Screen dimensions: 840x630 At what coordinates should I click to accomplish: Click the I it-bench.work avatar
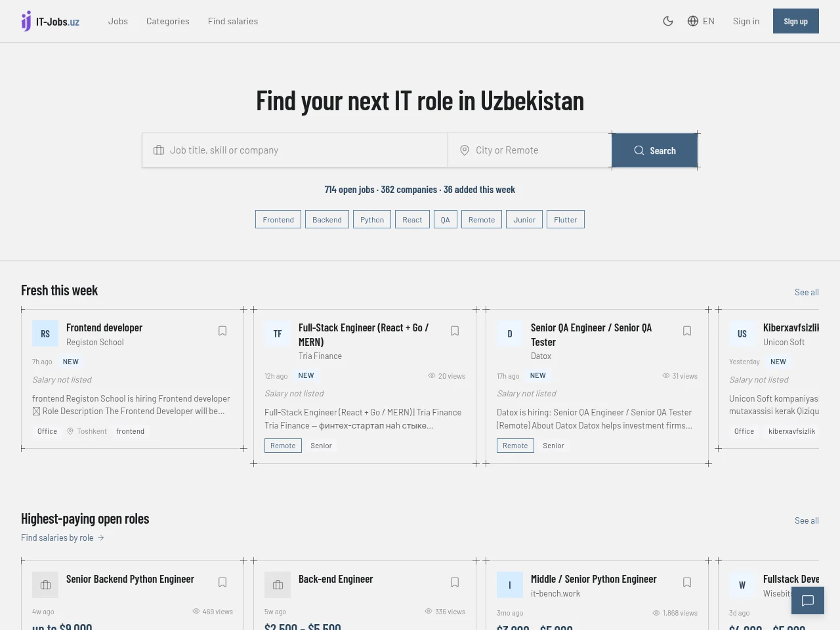click(x=510, y=585)
